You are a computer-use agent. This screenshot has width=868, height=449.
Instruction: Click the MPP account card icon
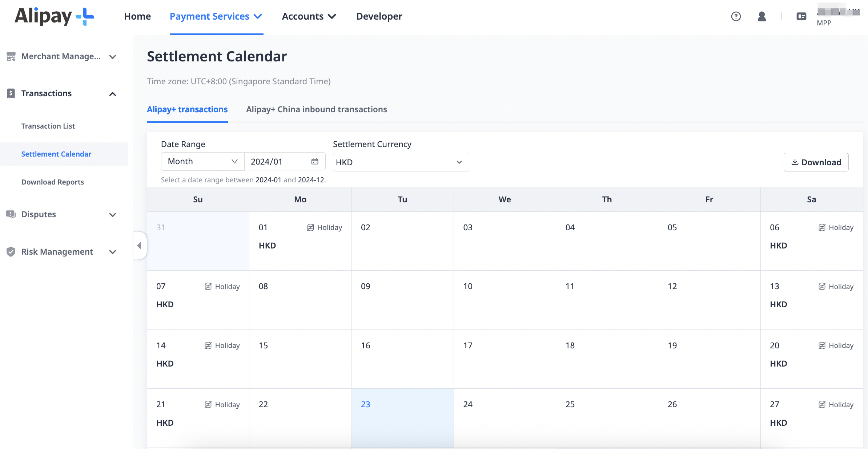[x=801, y=16]
